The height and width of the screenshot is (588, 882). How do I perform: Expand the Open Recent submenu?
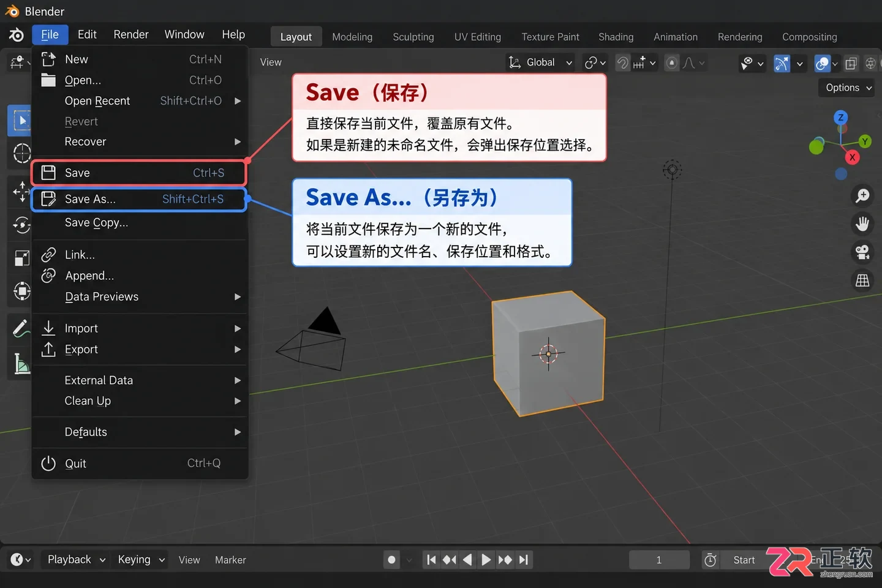[x=140, y=101]
